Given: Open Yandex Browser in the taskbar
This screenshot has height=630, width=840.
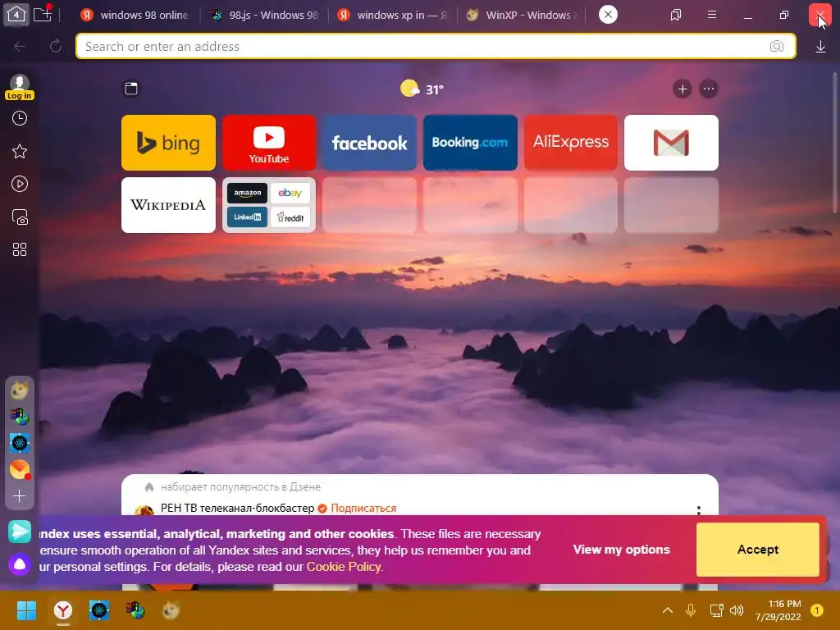Looking at the screenshot, I should (63, 609).
